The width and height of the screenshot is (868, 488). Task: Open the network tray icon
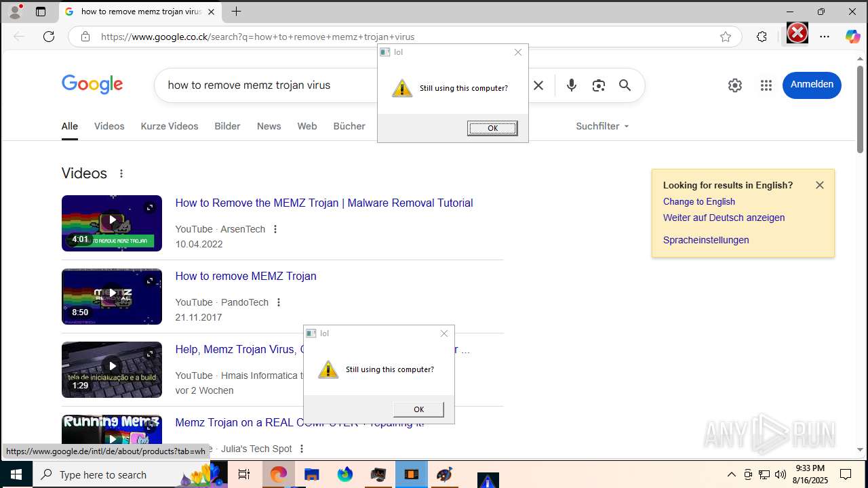[x=764, y=474]
